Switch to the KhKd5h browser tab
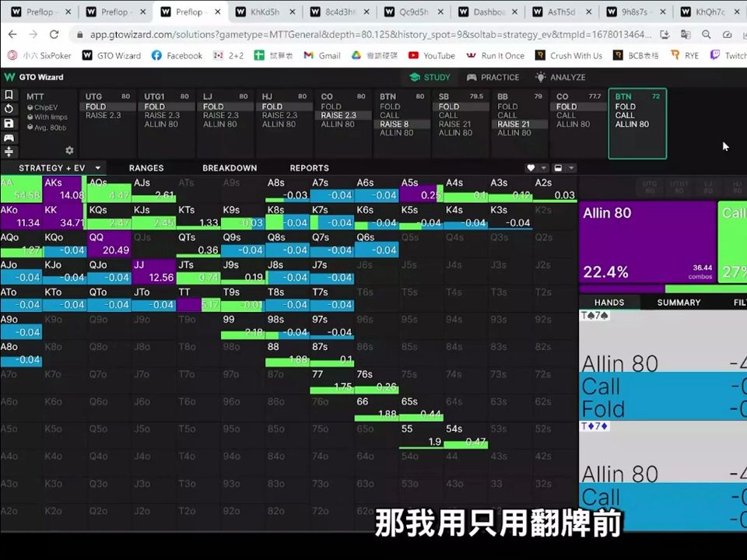Image resolution: width=747 pixels, height=560 pixels. pyautogui.click(x=265, y=12)
